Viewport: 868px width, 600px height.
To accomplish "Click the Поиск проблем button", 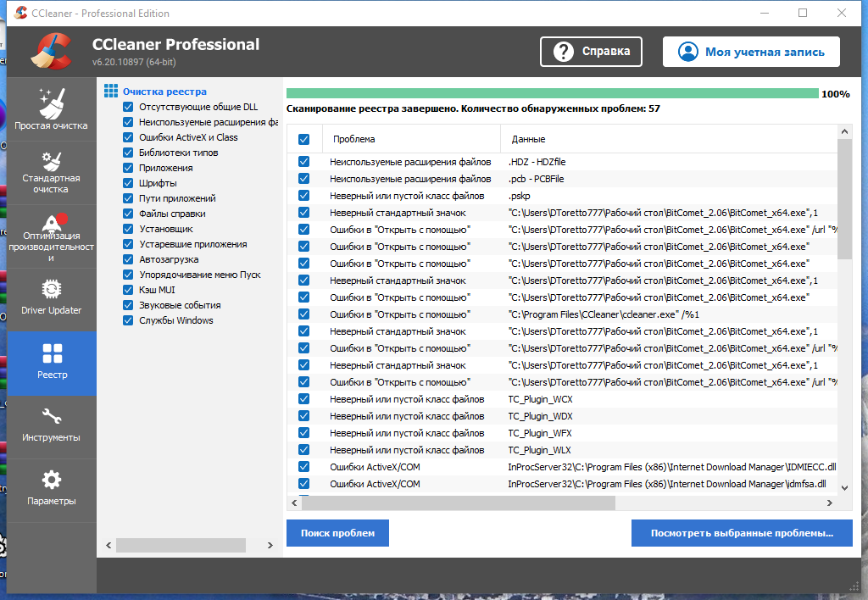I will (x=337, y=533).
